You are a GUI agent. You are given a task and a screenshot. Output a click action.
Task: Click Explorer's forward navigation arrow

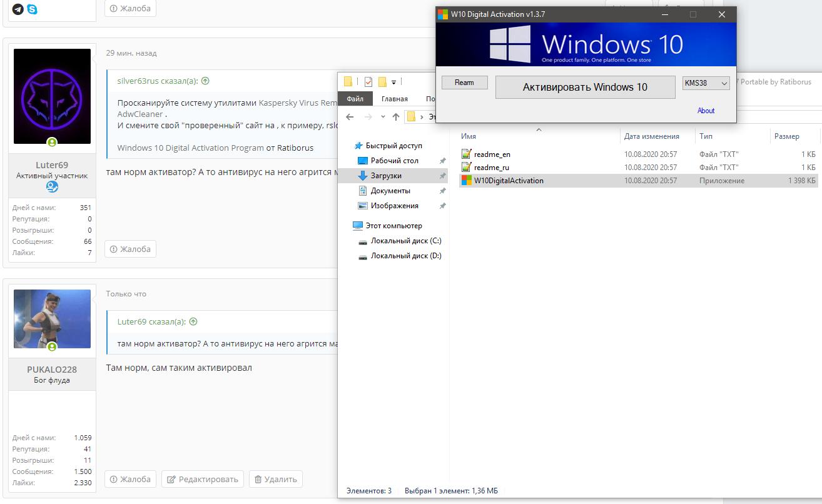[x=368, y=117]
